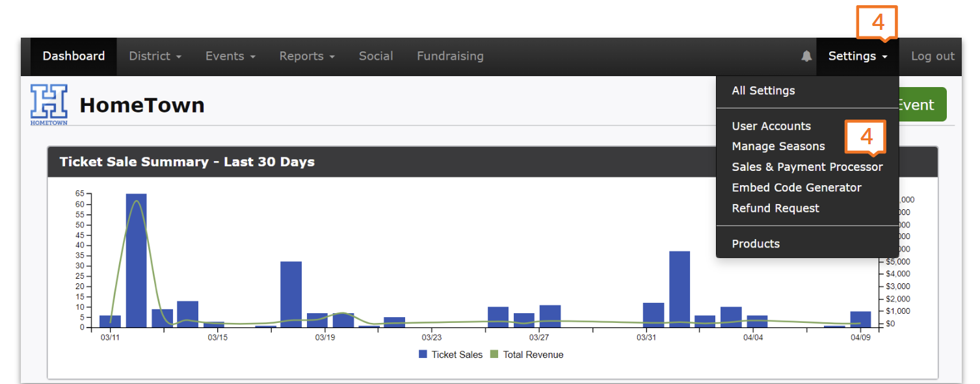980x384 pixels.
Task: Open the Dashboard tab
Action: [x=73, y=57]
